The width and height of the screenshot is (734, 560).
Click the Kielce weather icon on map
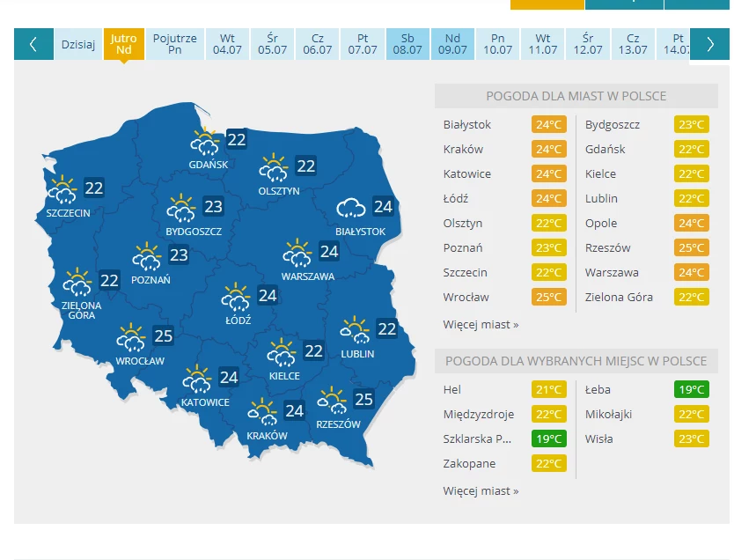(282, 352)
